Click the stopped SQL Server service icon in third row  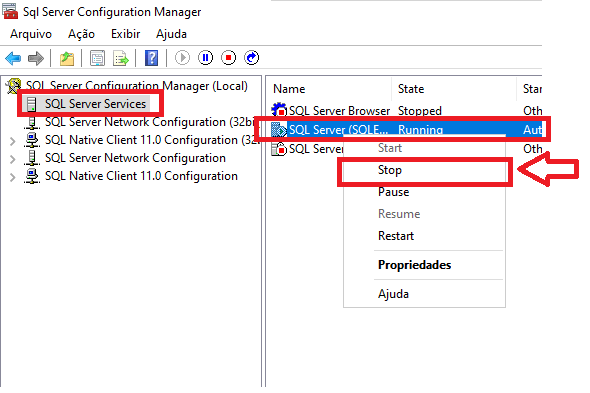click(x=279, y=149)
